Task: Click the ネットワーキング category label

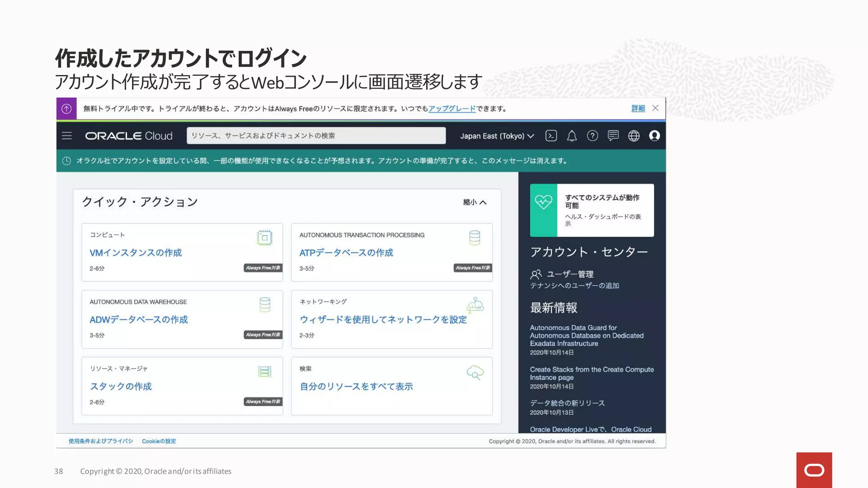Action: point(323,302)
